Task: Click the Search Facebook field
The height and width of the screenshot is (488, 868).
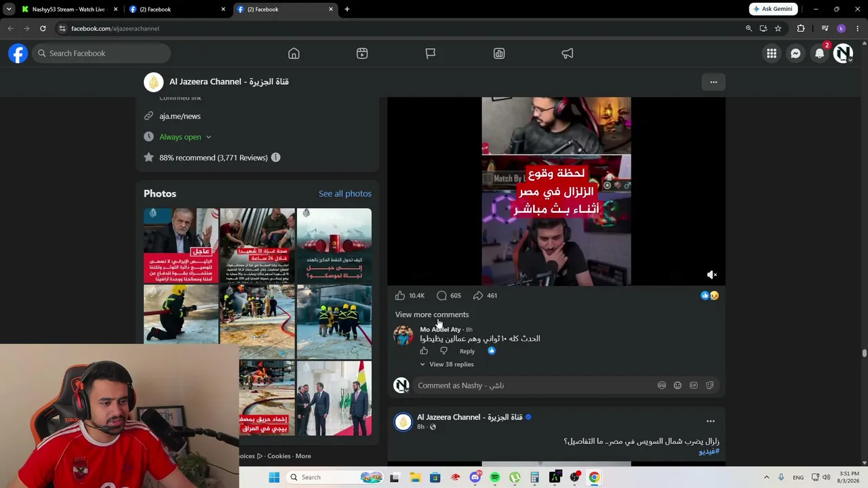Action: click(x=102, y=54)
